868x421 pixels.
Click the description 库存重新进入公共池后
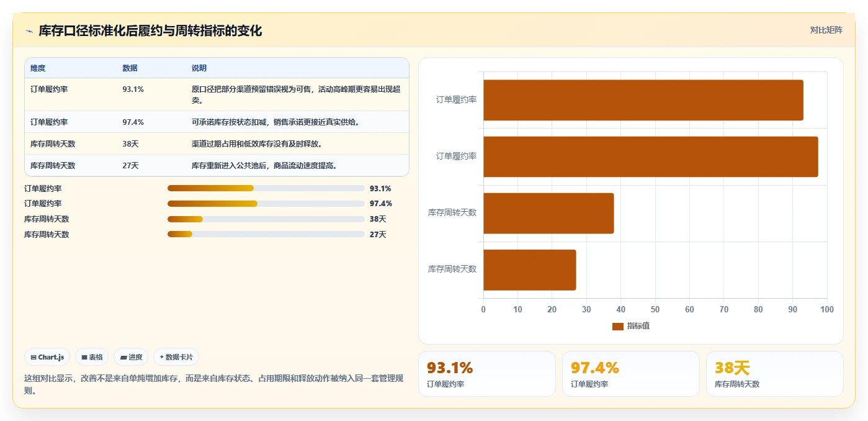pos(264,166)
